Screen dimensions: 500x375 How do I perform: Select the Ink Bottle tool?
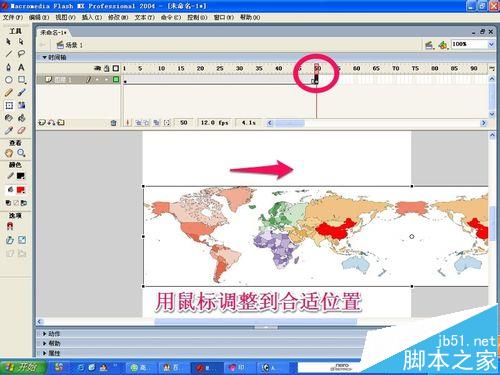pyautogui.click(x=9, y=118)
